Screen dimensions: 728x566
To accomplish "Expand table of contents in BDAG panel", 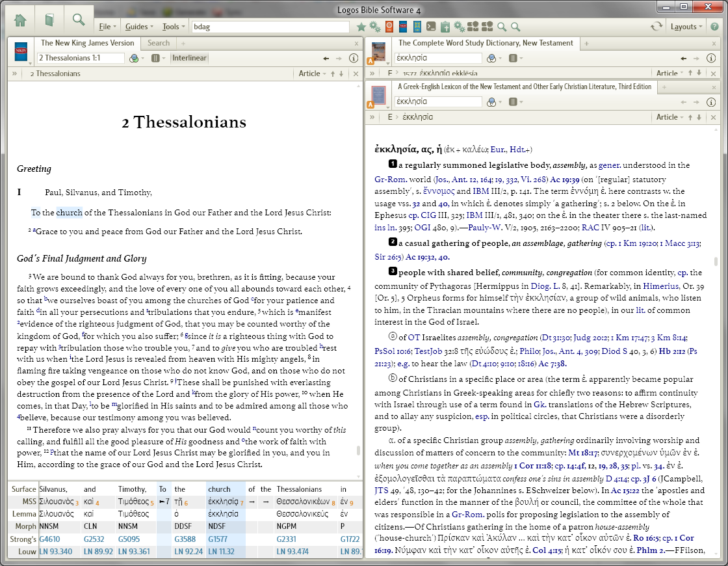I will (372, 117).
